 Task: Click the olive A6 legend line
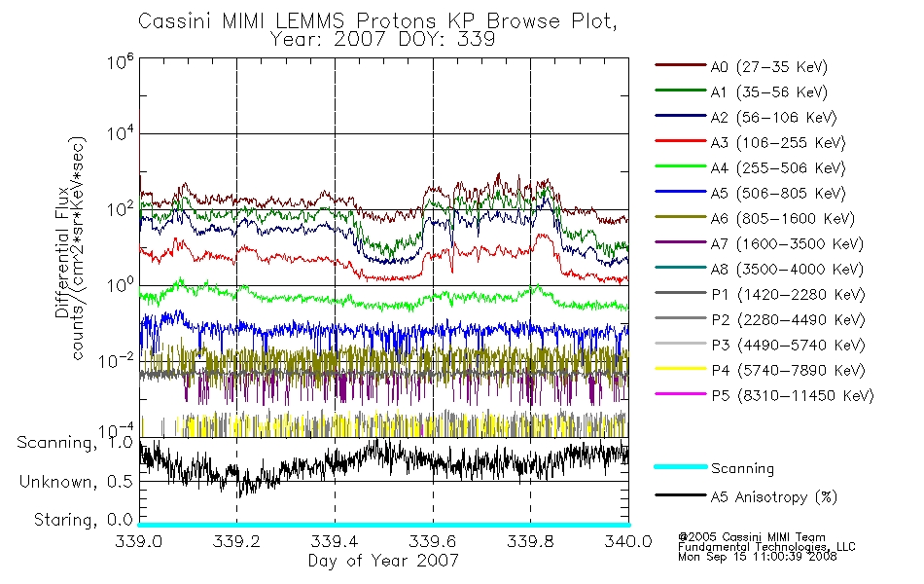(680, 216)
